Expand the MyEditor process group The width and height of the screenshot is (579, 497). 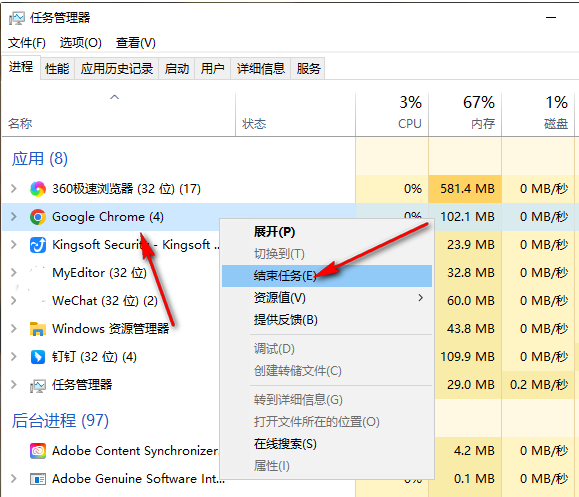14,273
